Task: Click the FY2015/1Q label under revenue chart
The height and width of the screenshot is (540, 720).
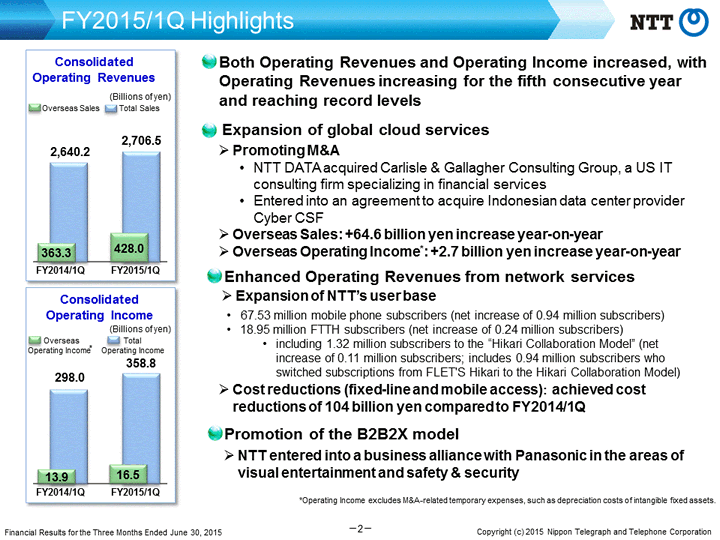Action: point(135,270)
